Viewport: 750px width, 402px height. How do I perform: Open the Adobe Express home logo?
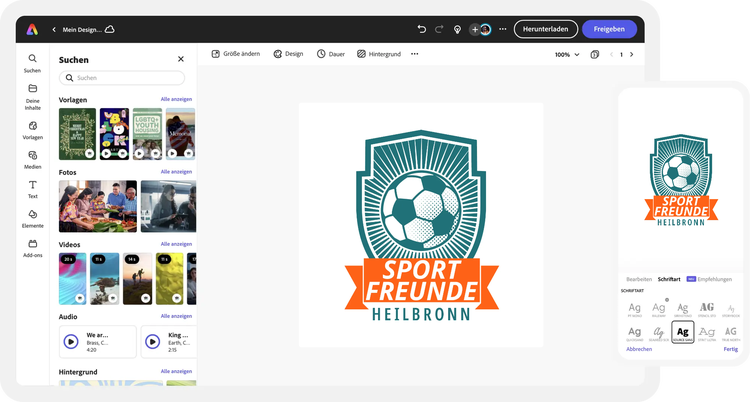click(32, 29)
